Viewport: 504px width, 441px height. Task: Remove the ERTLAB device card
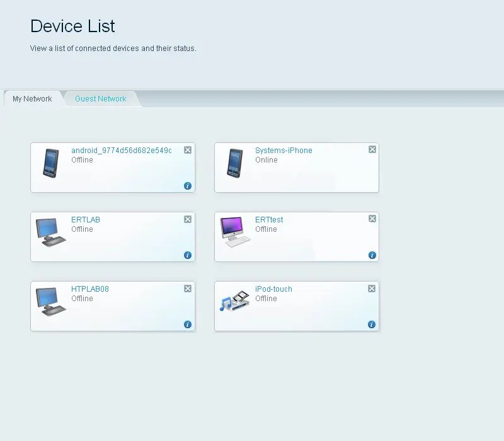coord(187,219)
